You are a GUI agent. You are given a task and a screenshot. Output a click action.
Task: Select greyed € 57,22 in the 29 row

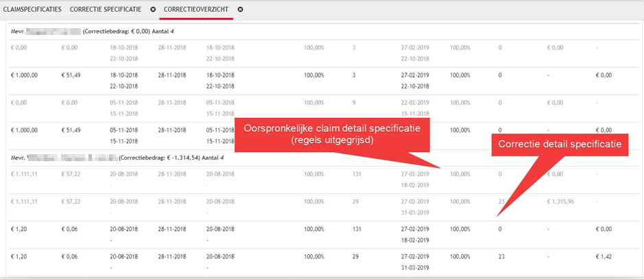[x=71, y=202]
